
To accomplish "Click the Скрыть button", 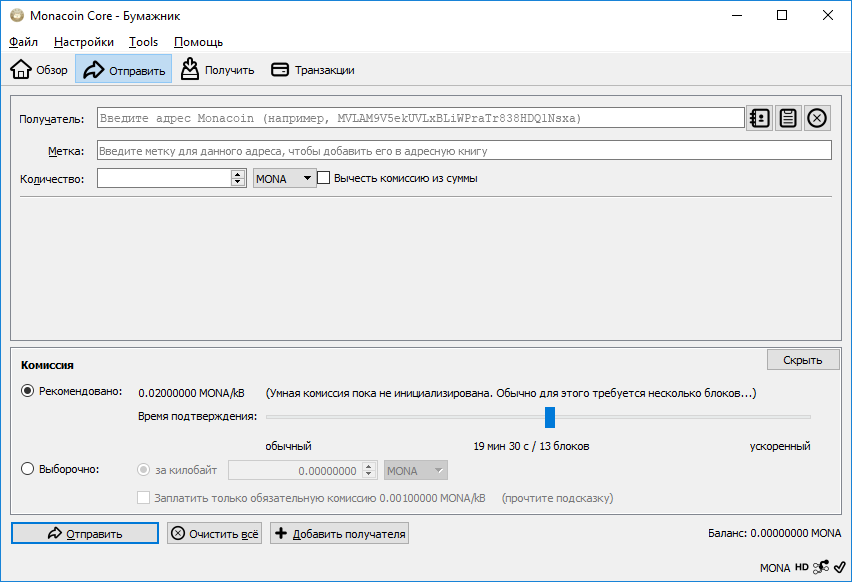I will click(x=803, y=360).
